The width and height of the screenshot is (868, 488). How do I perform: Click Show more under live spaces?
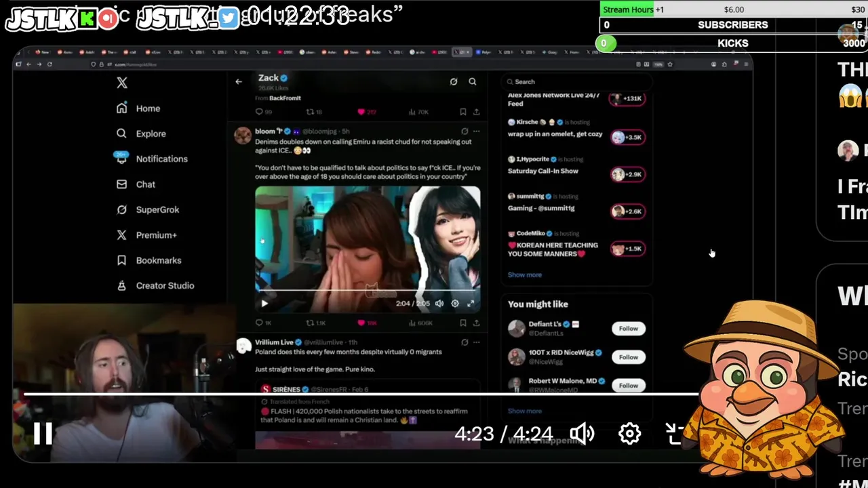(x=525, y=275)
